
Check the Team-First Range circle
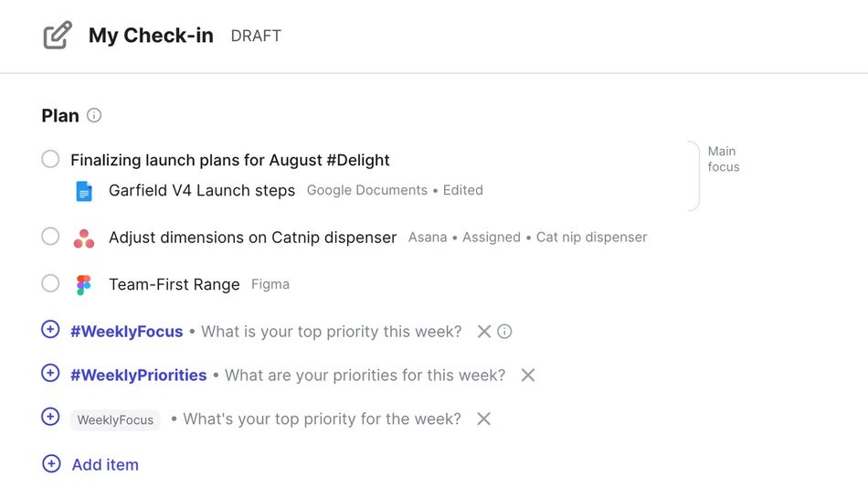pyautogui.click(x=51, y=284)
